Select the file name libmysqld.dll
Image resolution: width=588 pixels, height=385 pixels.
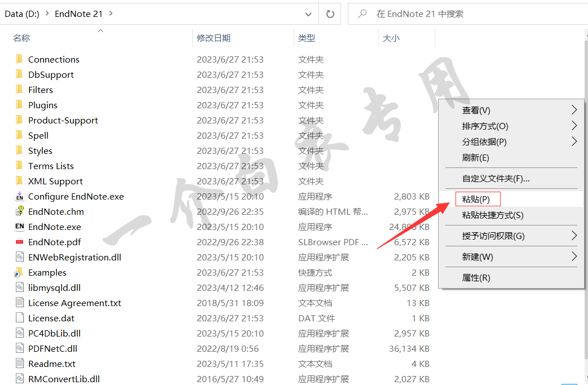pyautogui.click(x=54, y=287)
